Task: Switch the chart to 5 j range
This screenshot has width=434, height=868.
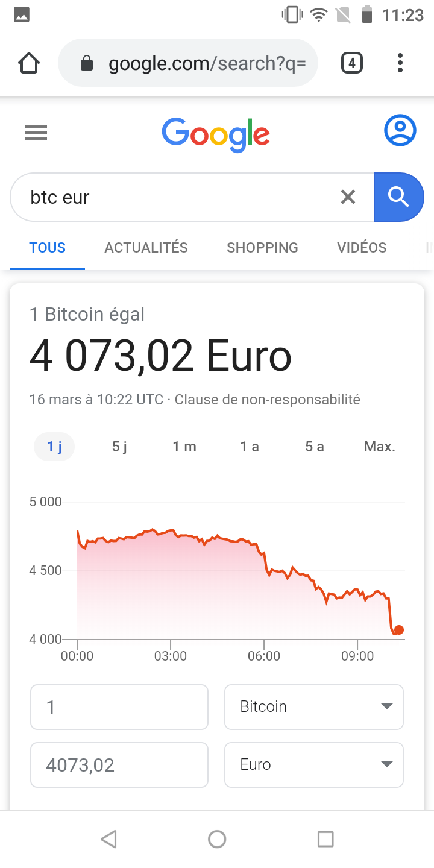Action: (119, 447)
